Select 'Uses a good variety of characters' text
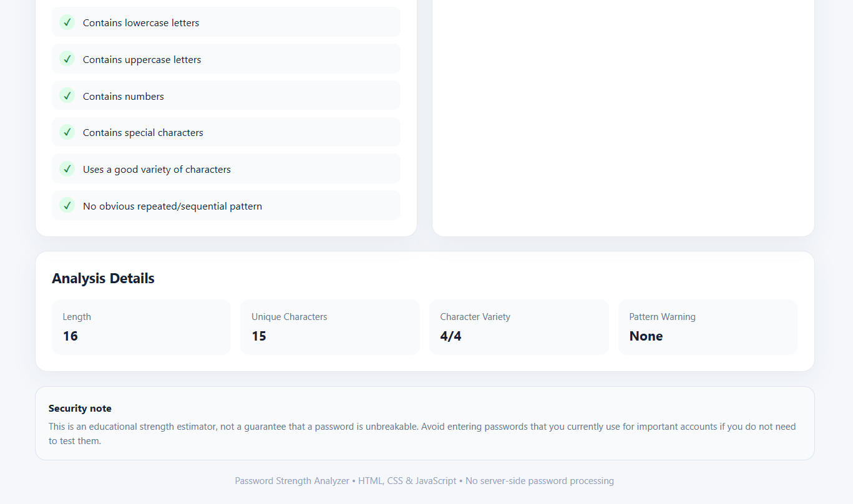The image size is (853, 504). pos(157,170)
